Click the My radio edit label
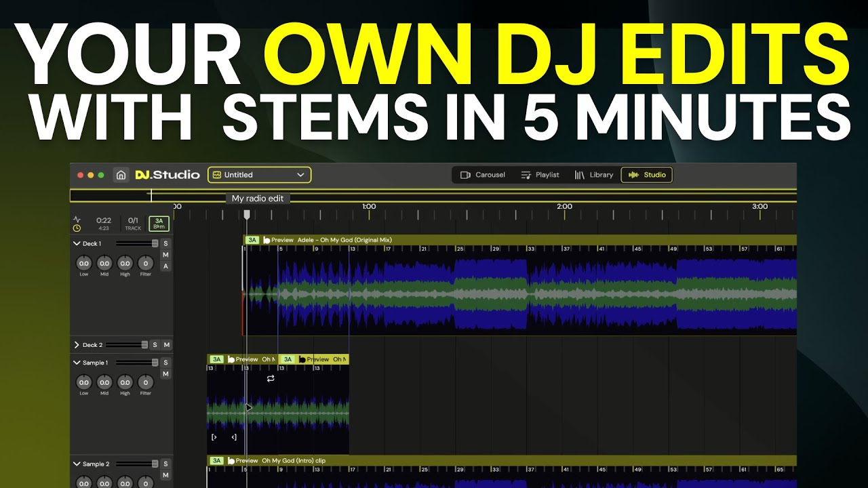868x488 pixels. click(258, 199)
